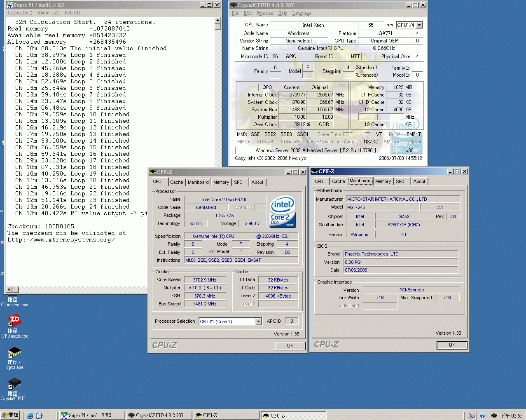
Task: Click the 'Kentsfield' code name field
Action: point(206,207)
